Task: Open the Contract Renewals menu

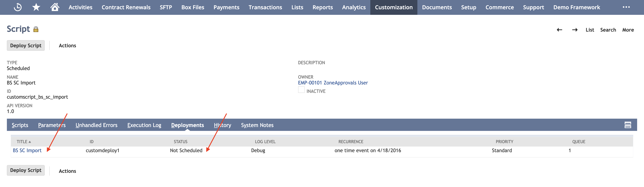Action: pyautogui.click(x=126, y=7)
